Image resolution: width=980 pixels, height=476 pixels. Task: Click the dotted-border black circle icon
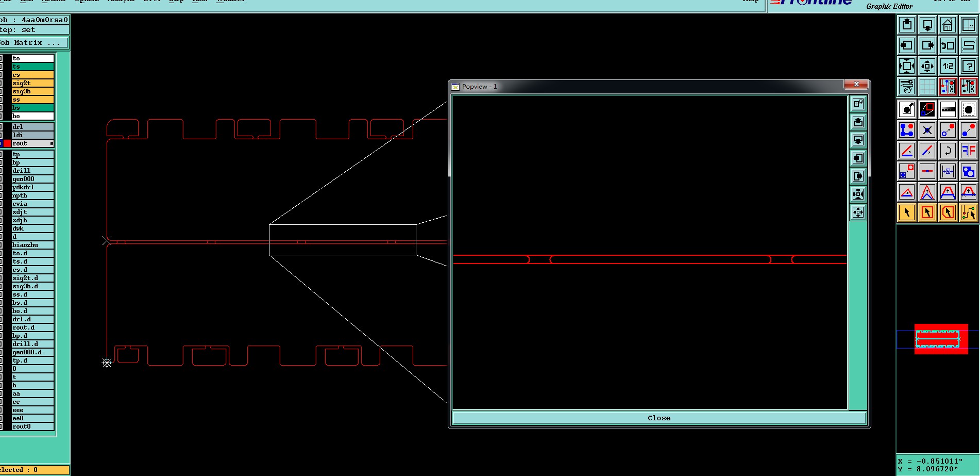(969, 109)
